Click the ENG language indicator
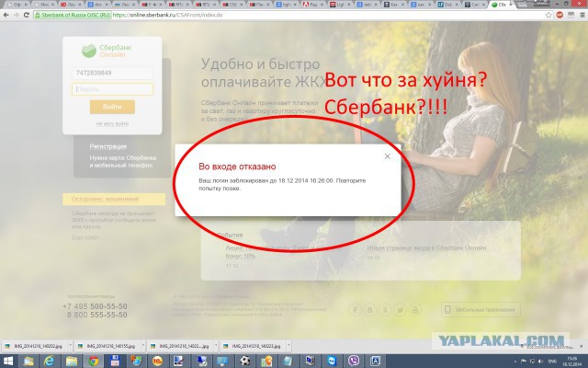 553,362
